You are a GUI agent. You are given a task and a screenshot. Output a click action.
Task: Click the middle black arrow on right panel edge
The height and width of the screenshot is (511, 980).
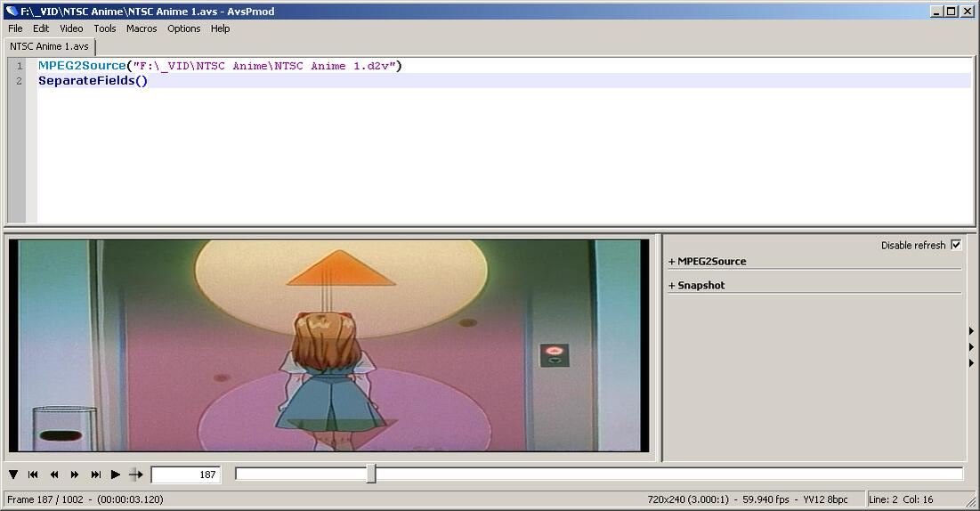[971, 347]
